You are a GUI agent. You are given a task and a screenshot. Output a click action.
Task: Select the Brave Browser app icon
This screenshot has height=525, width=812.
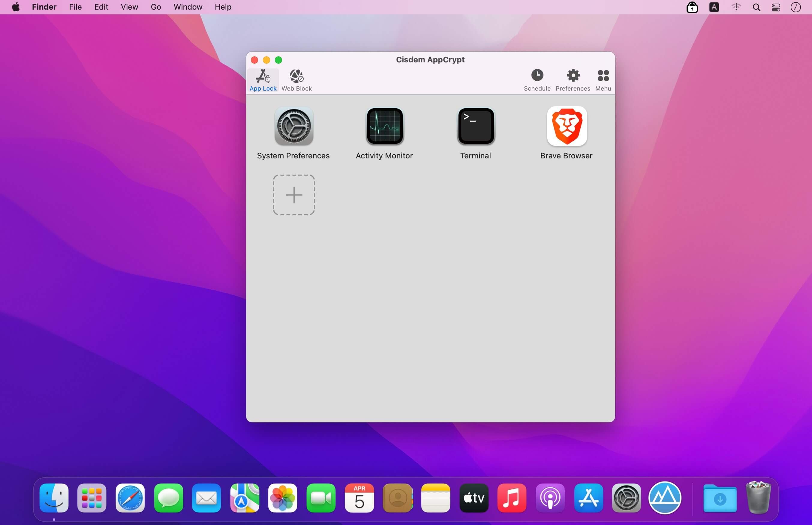pyautogui.click(x=567, y=126)
